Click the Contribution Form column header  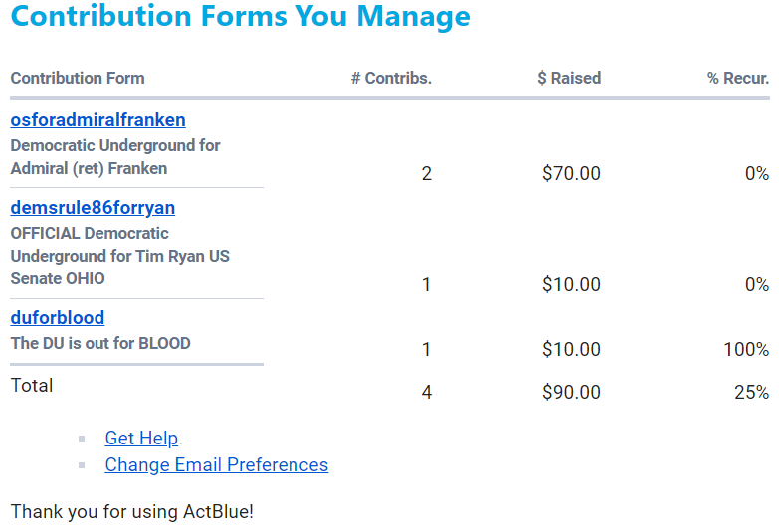click(x=78, y=78)
